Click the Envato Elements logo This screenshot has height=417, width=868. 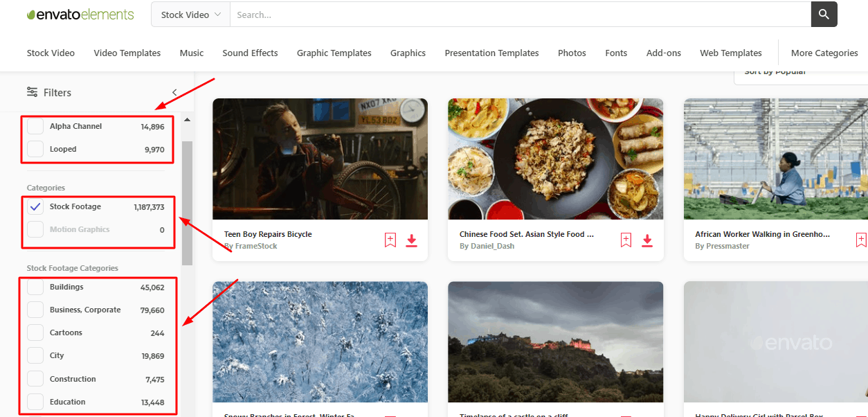[80, 15]
